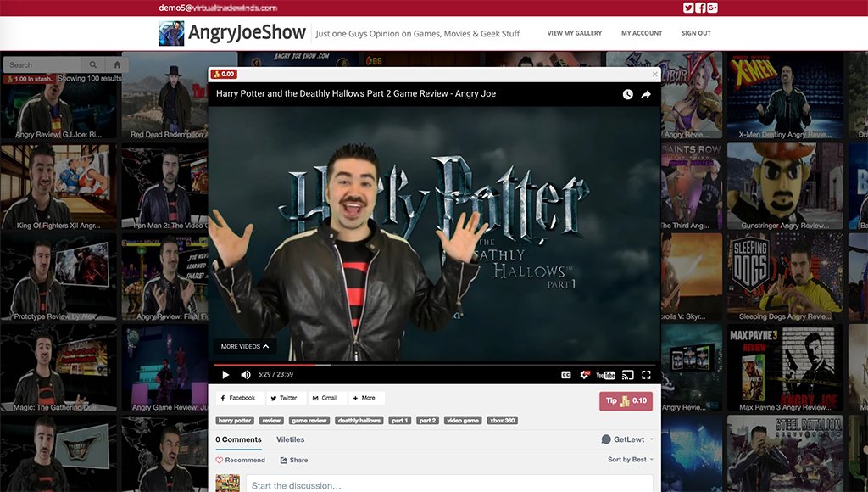Open X-Men Destiny Angry Review thumbnail

pos(785,95)
